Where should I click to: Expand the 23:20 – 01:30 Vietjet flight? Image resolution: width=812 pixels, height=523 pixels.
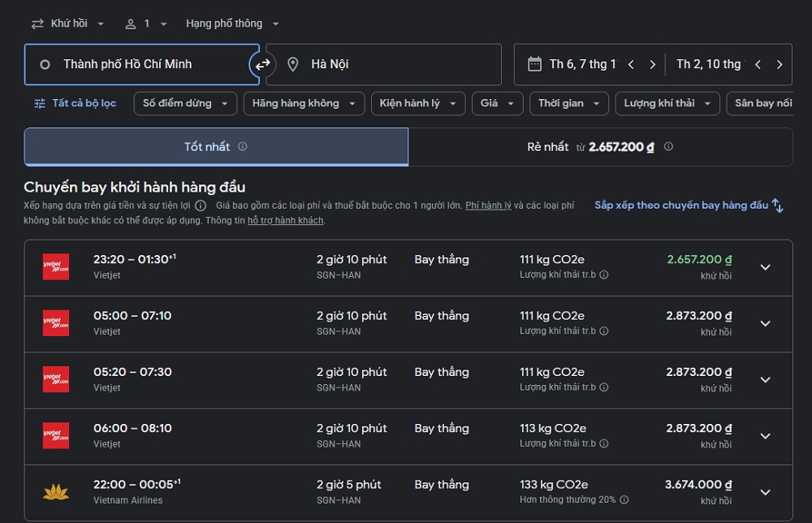tap(766, 267)
